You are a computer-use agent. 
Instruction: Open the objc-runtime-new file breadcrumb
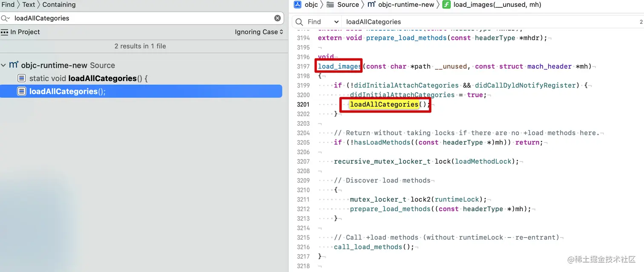pos(406,5)
